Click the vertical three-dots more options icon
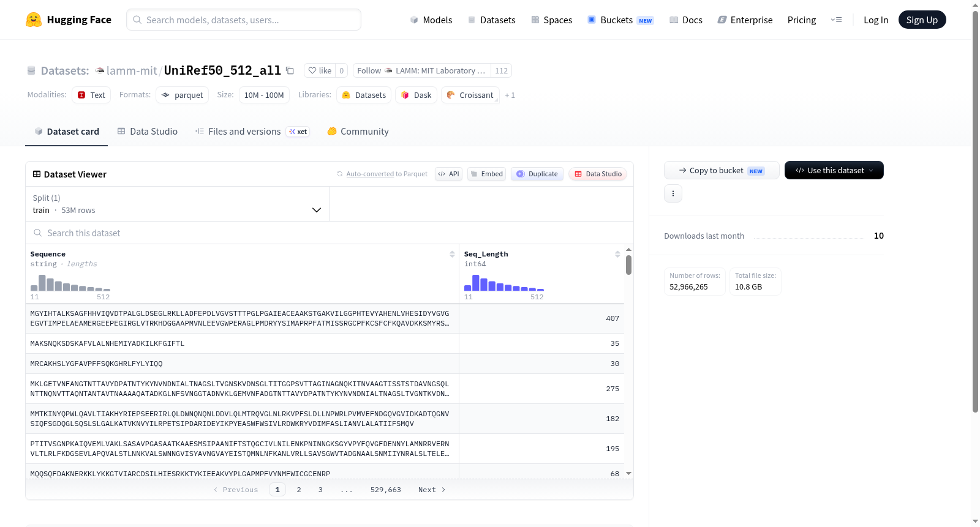980x527 pixels. click(x=673, y=193)
